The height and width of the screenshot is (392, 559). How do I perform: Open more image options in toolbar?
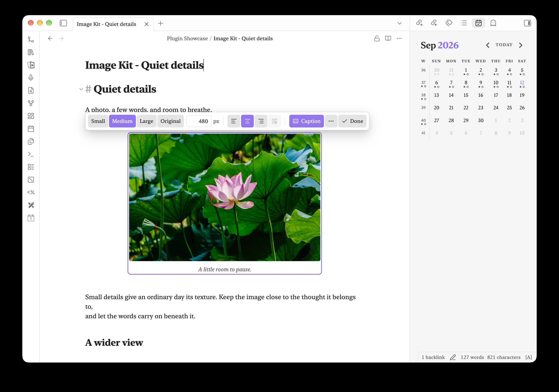pyautogui.click(x=331, y=121)
